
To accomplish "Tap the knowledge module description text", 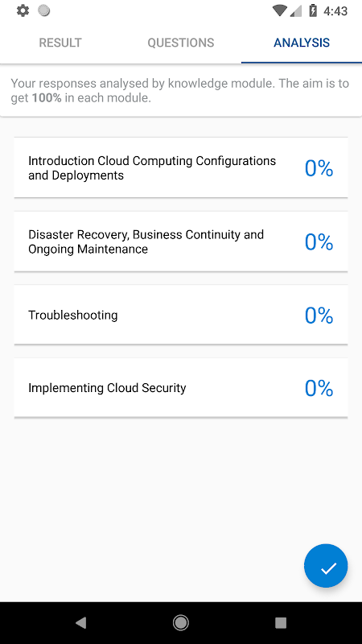I will pyautogui.click(x=179, y=91).
